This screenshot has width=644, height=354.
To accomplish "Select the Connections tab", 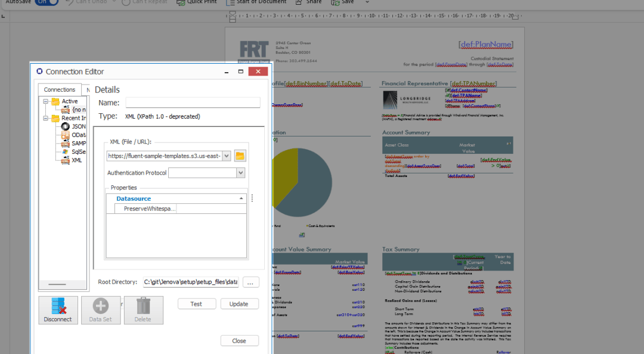I will click(60, 89).
